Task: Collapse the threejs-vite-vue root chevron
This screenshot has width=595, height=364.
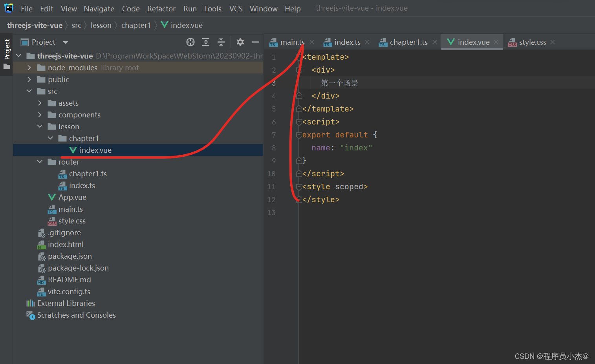Action: 18,56
